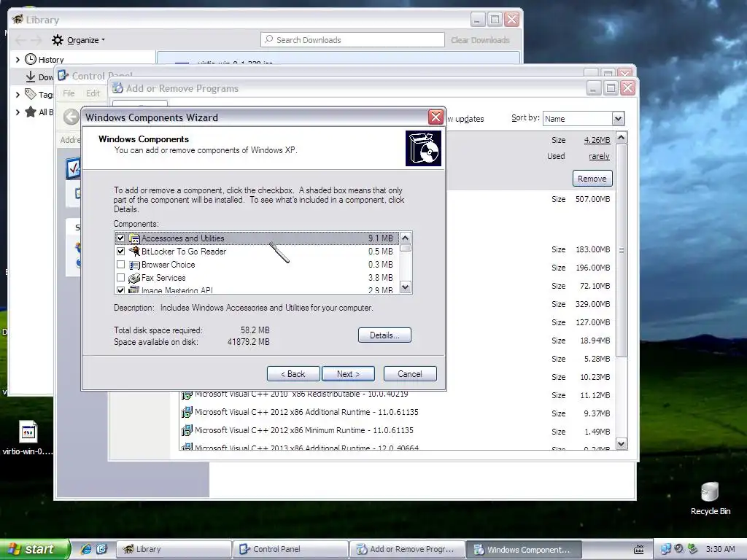The image size is (747, 560).
Task: Click the 'rarely' used link
Action: pos(599,156)
